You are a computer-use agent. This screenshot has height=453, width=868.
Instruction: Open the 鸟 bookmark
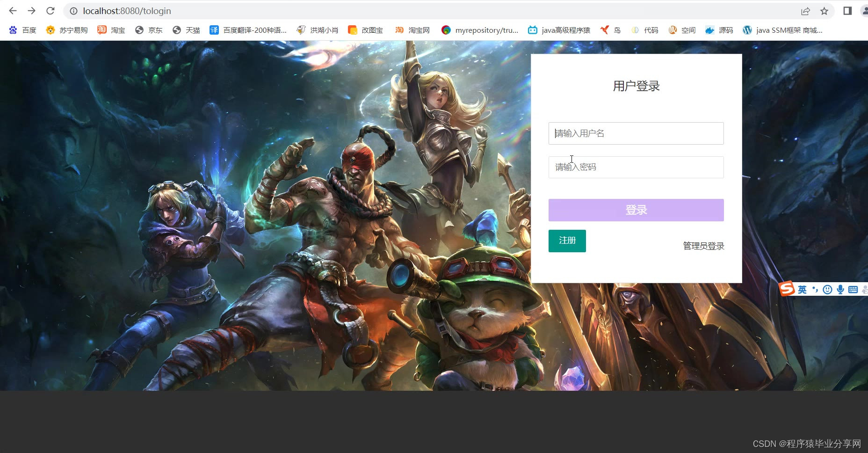610,30
